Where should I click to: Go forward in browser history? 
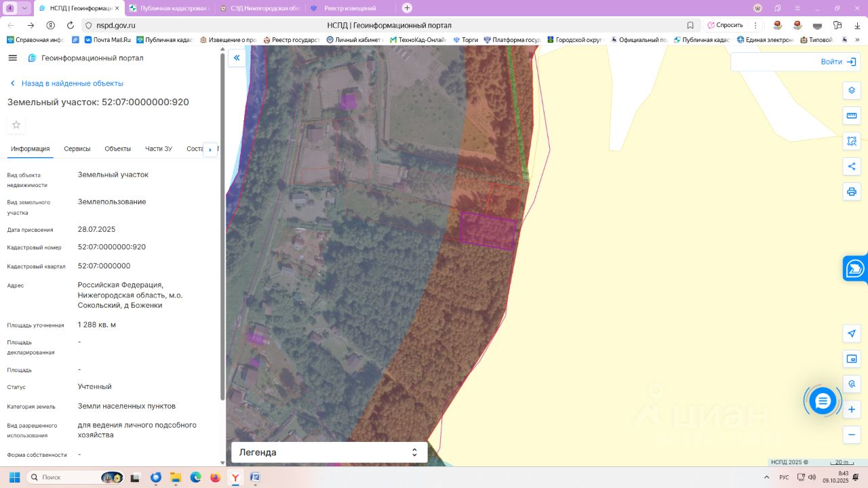(x=30, y=25)
